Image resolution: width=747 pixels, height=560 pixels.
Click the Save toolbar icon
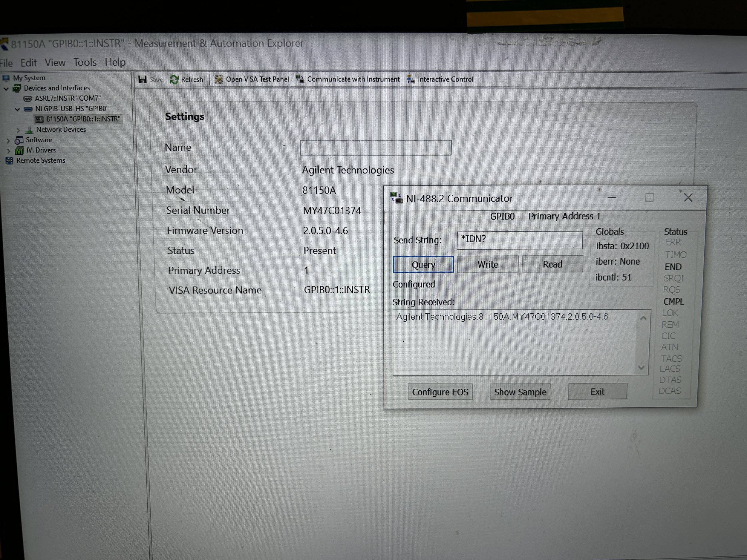click(x=143, y=79)
